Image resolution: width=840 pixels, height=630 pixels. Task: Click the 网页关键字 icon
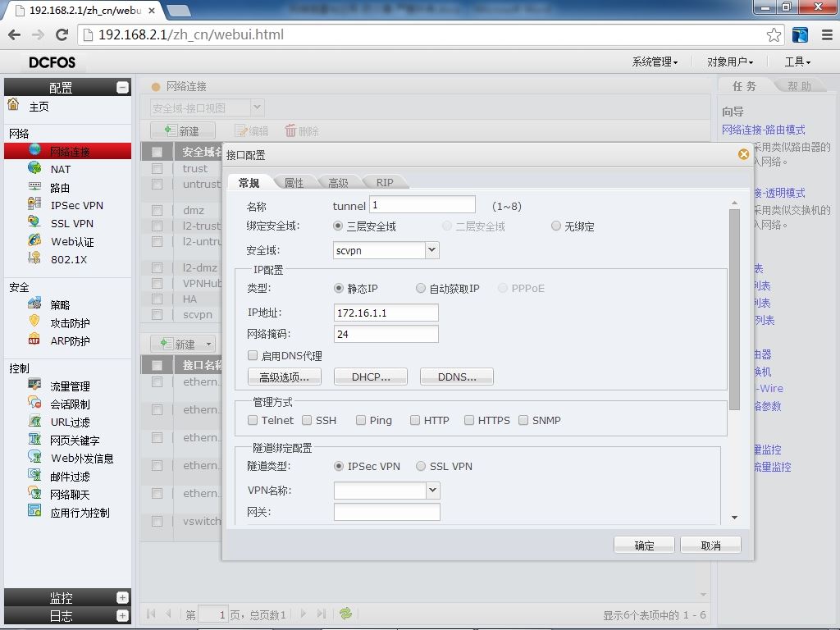[x=34, y=439]
